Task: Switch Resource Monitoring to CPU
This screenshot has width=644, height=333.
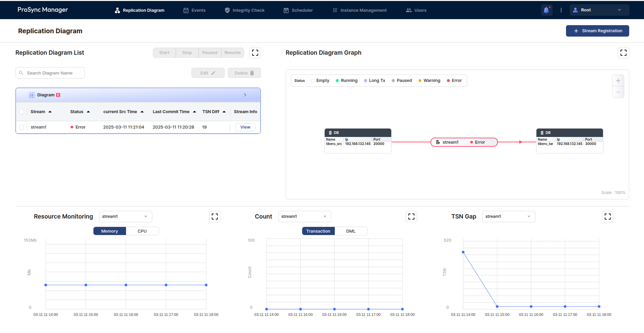Action: click(x=142, y=231)
